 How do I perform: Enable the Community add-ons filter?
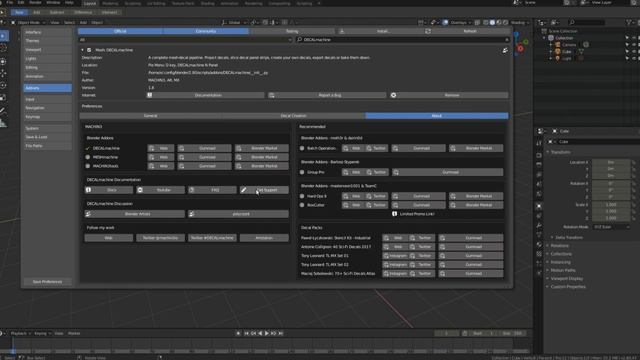point(206,31)
